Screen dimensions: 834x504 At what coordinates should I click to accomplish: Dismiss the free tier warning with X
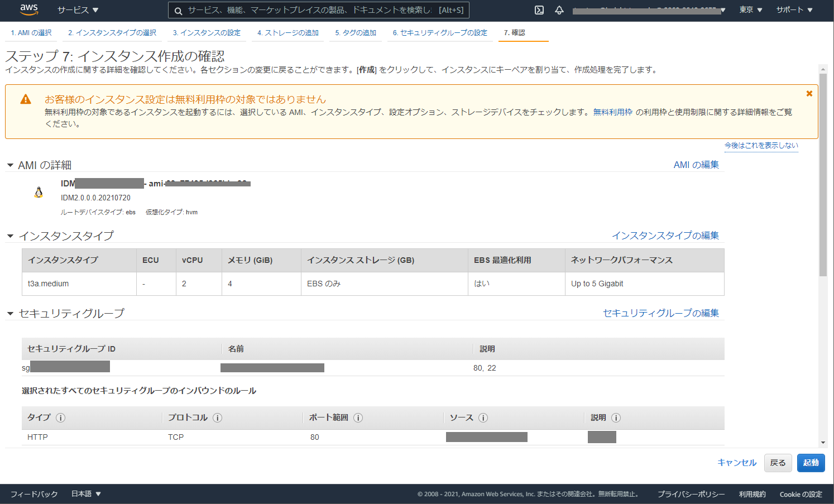tap(809, 94)
